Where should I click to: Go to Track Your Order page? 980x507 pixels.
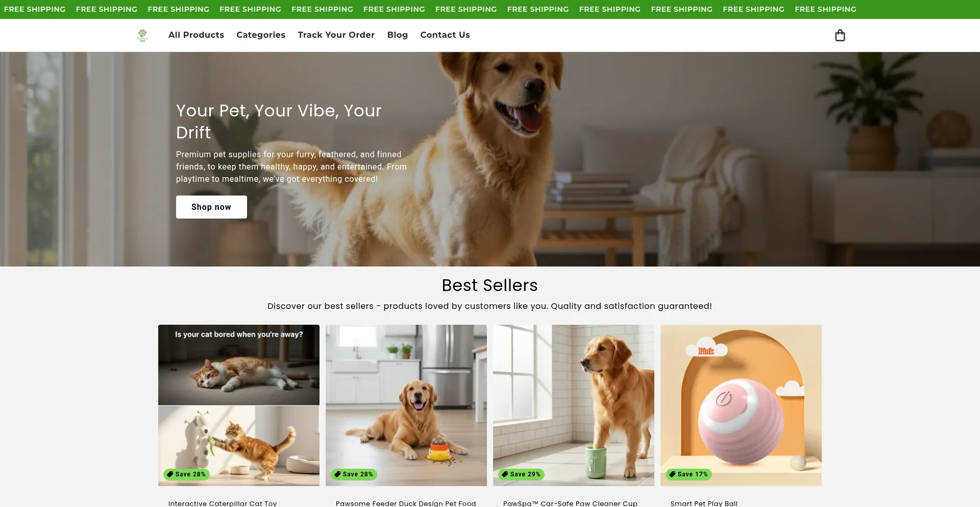coord(336,35)
